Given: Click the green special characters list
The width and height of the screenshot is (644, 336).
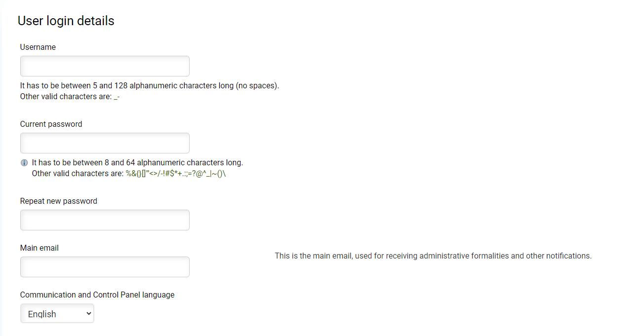Looking at the screenshot, I should (176, 174).
